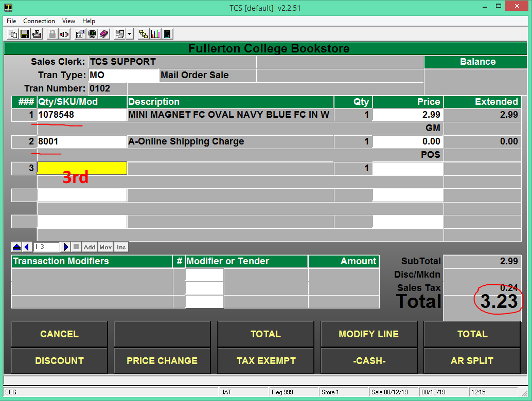Click the documents list toolbar icon
This screenshot has width=532, height=401.
pos(119,34)
